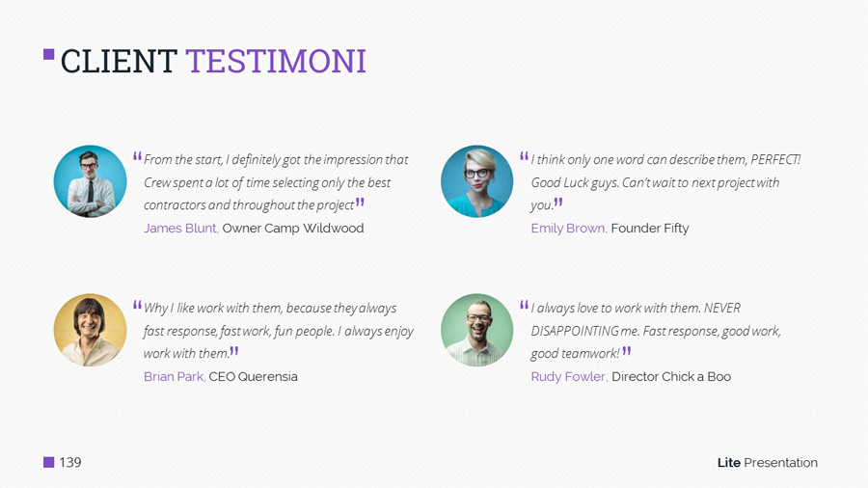Select the closing quote mark after "throughout the project"

[x=360, y=203]
